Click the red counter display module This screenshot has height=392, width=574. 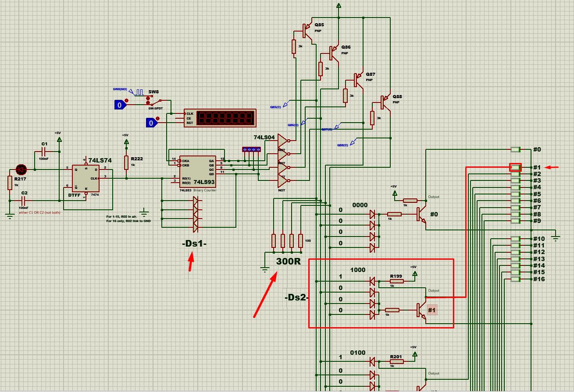(220, 118)
